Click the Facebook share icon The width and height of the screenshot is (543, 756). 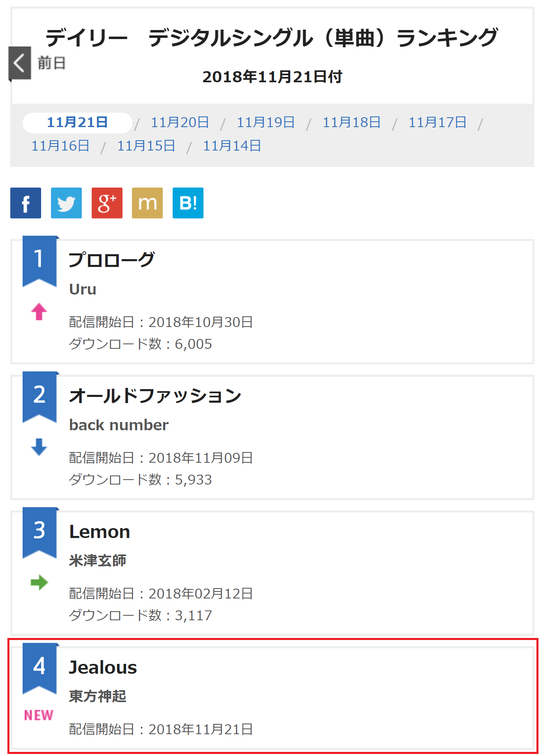(25, 203)
